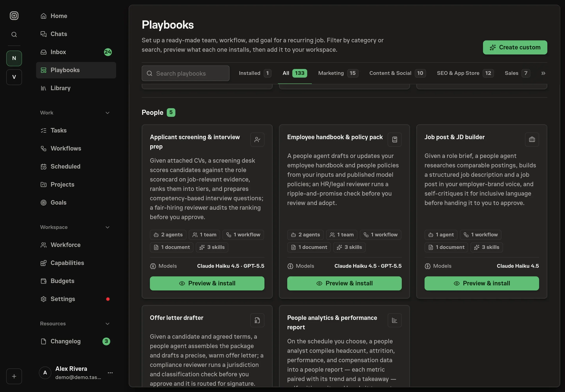565x392 pixels.
Task: Open the Goals page
Action: pos(76,203)
